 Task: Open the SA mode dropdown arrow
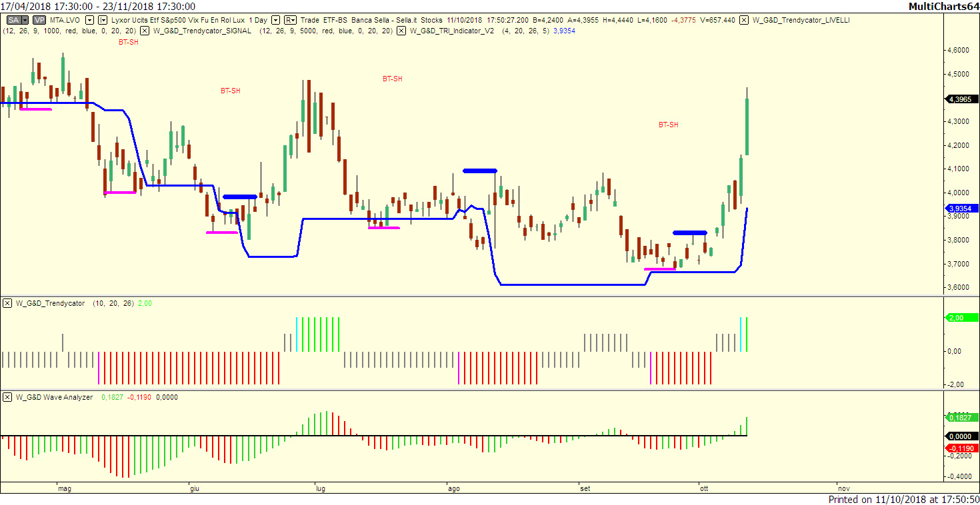pyautogui.click(x=24, y=20)
